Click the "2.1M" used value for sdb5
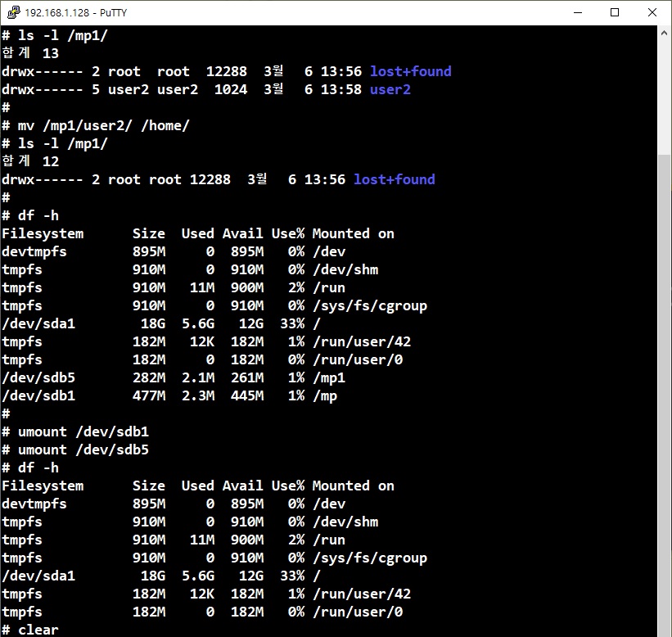This screenshot has width=672, height=637. click(x=198, y=377)
